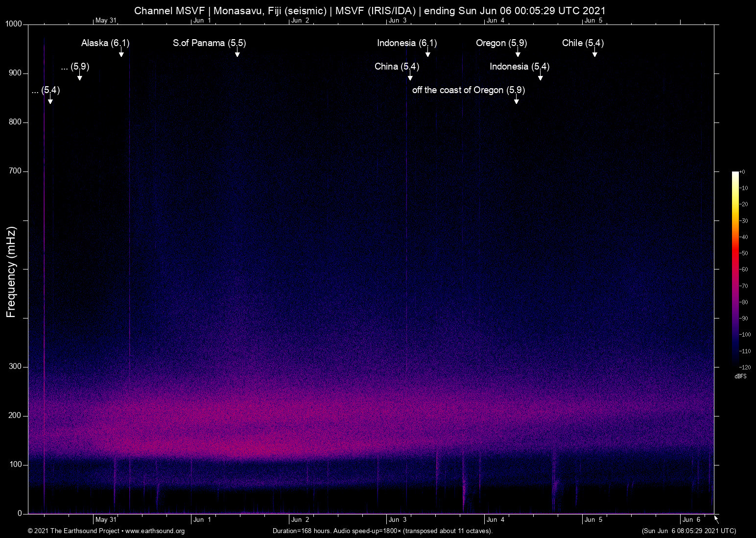Click the '-60' value on the color scale
The height and width of the screenshot is (538, 756).
[x=744, y=269]
